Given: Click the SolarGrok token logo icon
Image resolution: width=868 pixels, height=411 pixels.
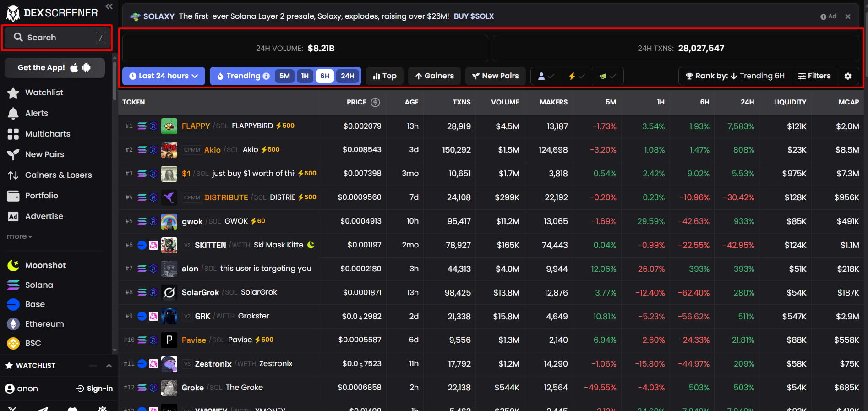Looking at the screenshot, I should (169, 292).
